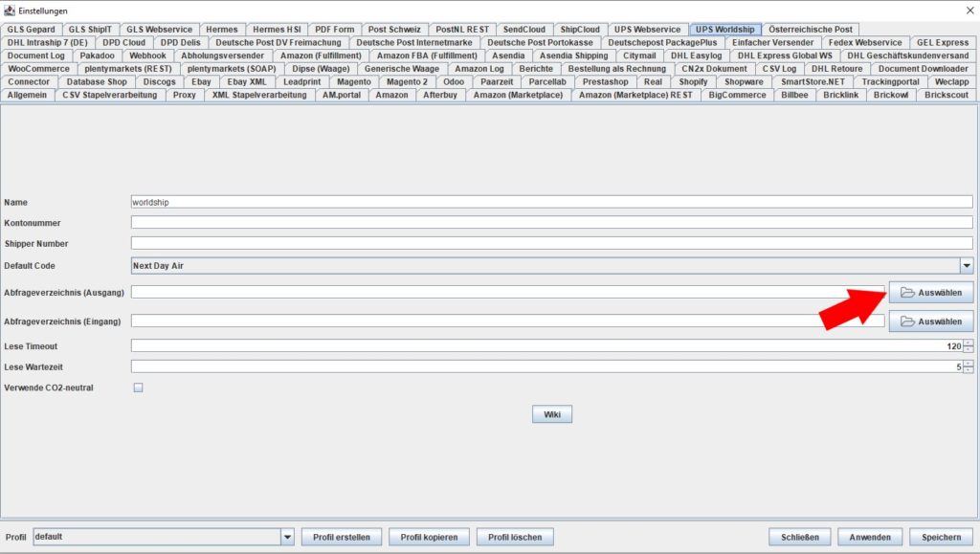Click Profil kopieren button
The height and width of the screenshot is (554, 980).
pyautogui.click(x=430, y=537)
